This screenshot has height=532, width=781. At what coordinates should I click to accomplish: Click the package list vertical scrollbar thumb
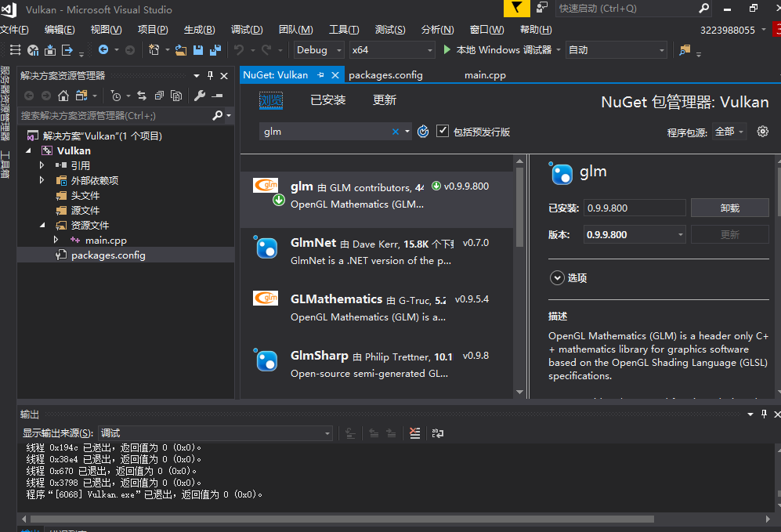point(519,207)
